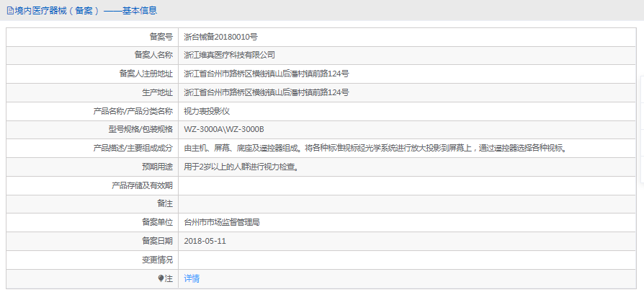Click the 备案号 row label
This screenshot has width=644, height=295.
point(161,36)
